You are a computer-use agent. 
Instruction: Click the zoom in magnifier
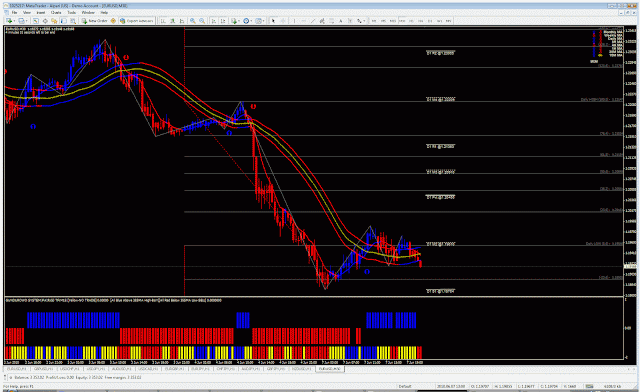[x=193, y=21]
